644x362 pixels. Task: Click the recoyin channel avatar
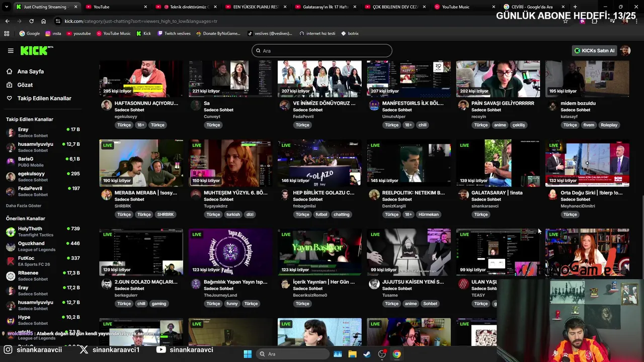[463, 106]
